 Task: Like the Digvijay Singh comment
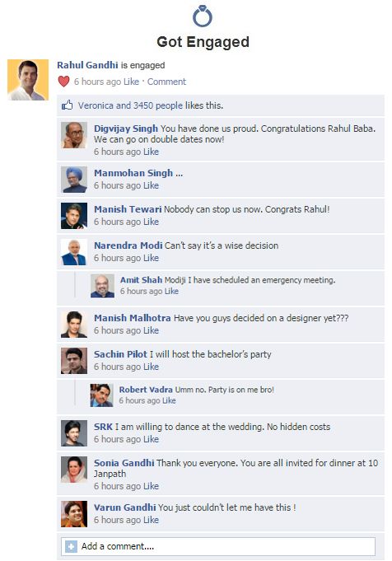(x=151, y=152)
